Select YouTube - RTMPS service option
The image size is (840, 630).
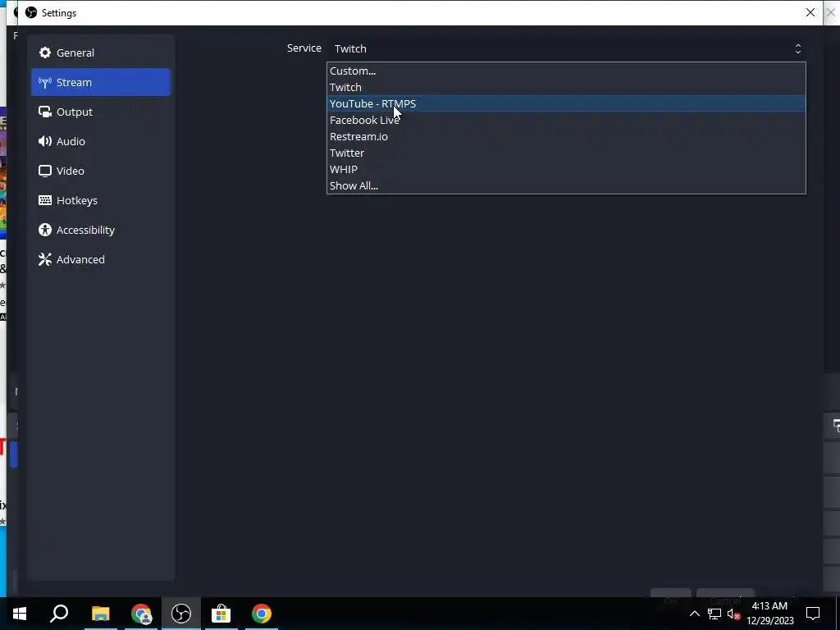566,103
